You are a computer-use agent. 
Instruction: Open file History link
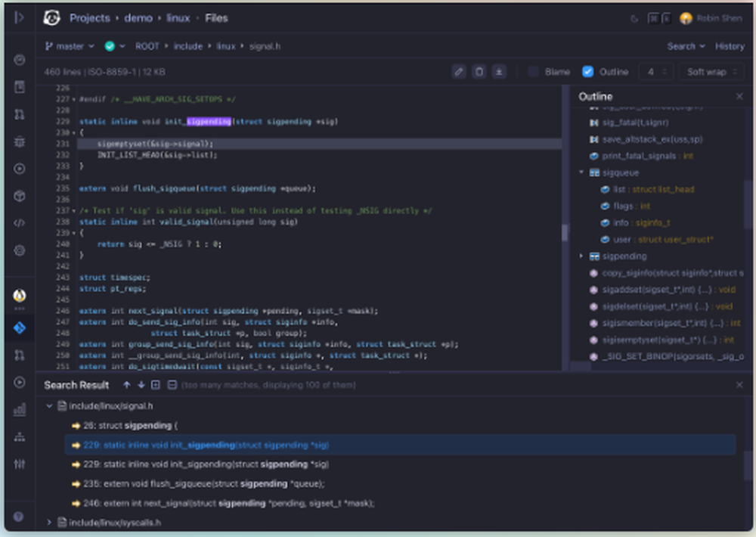(x=730, y=46)
